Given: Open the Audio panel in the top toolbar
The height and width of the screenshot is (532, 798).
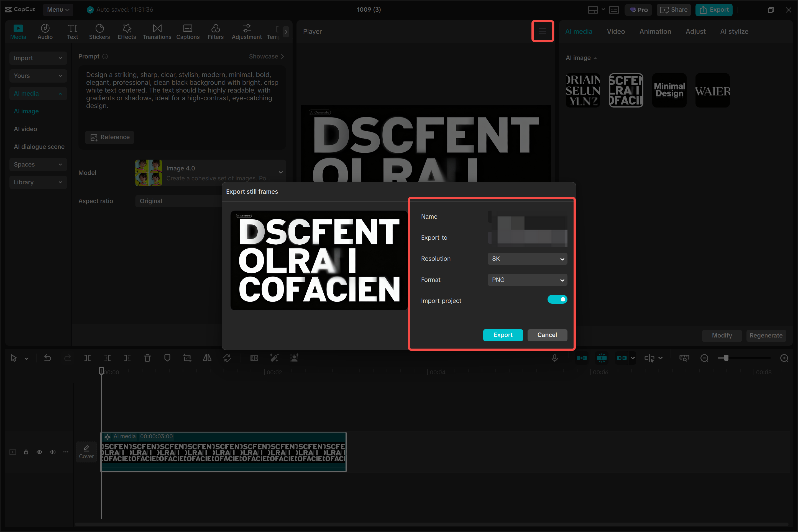Looking at the screenshot, I should (x=45, y=31).
